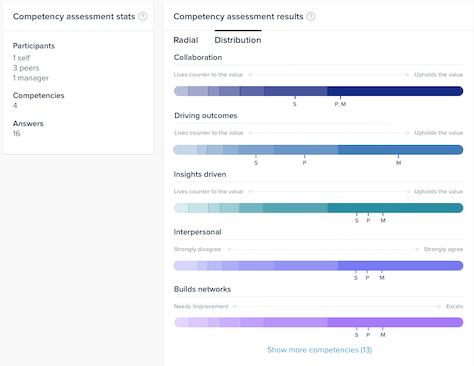Click help icon beside Competency assessment results
This screenshot has height=366, width=474.
pyautogui.click(x=311, y=16)
